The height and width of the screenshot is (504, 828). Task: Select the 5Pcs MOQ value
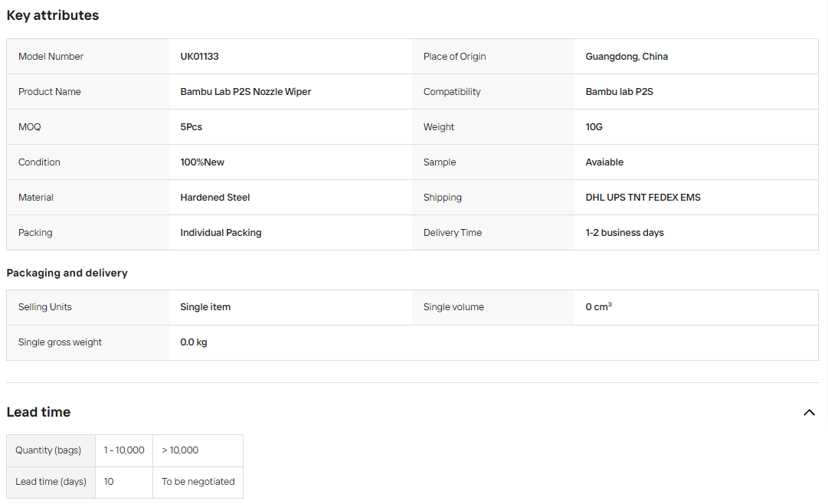191,127
